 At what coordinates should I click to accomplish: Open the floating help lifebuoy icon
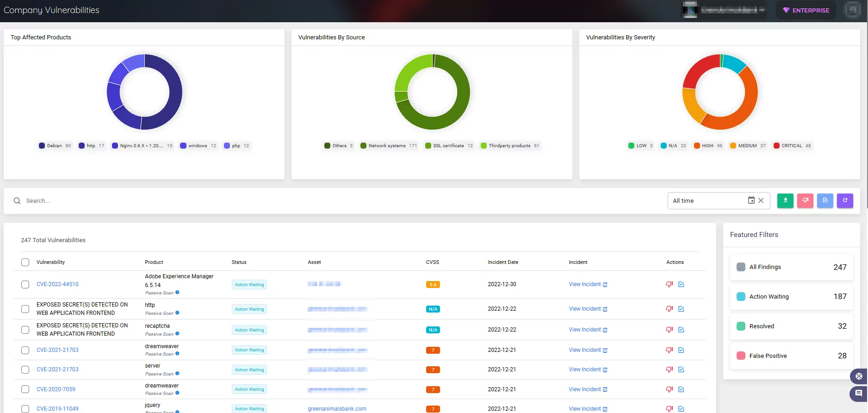859,376
